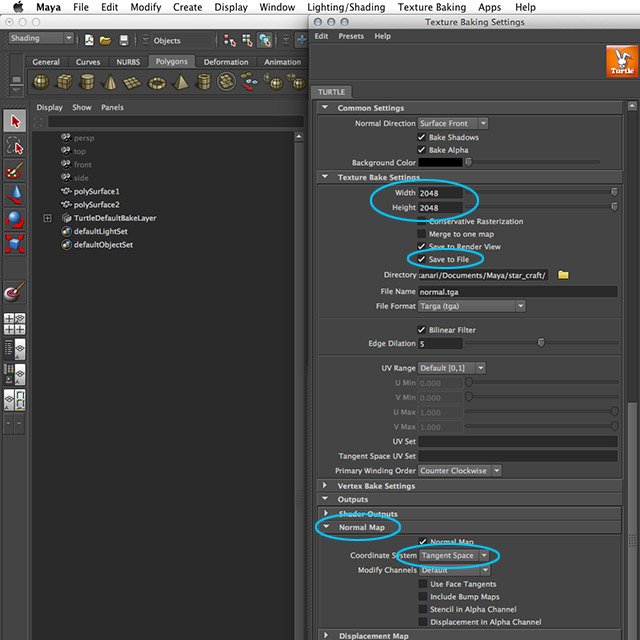Activate the Move tool
Screen dimensions: 640x640
pyautogui.click(x=15, y=195)
